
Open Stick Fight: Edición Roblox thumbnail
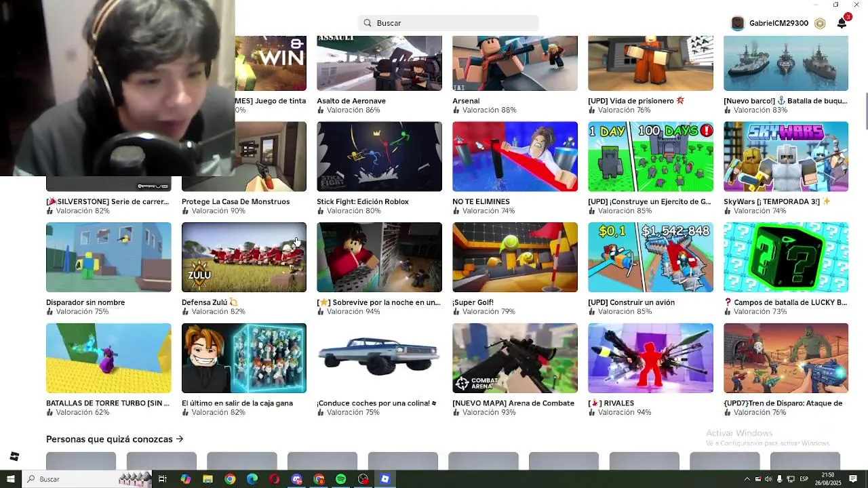(379, 157)
